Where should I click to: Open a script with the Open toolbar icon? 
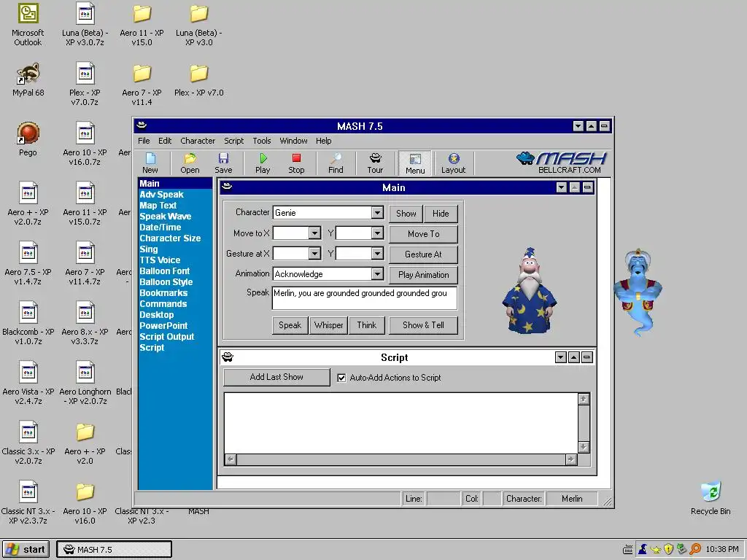(190, 163)
